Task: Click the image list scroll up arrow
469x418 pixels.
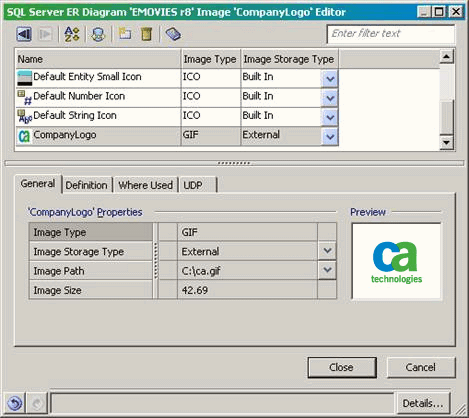Action: 446,57
